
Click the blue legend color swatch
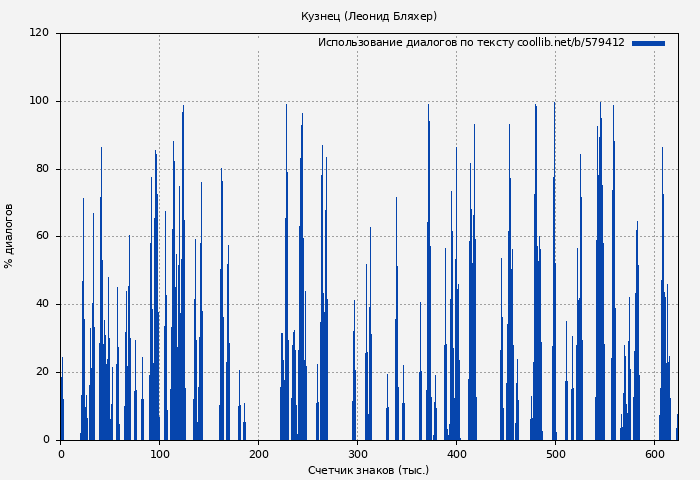click(x=648, y=43)
